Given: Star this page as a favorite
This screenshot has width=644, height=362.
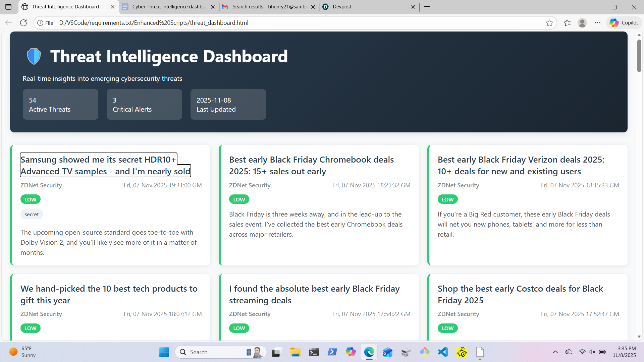Looking at the screenshot, I should coord(549,23).
